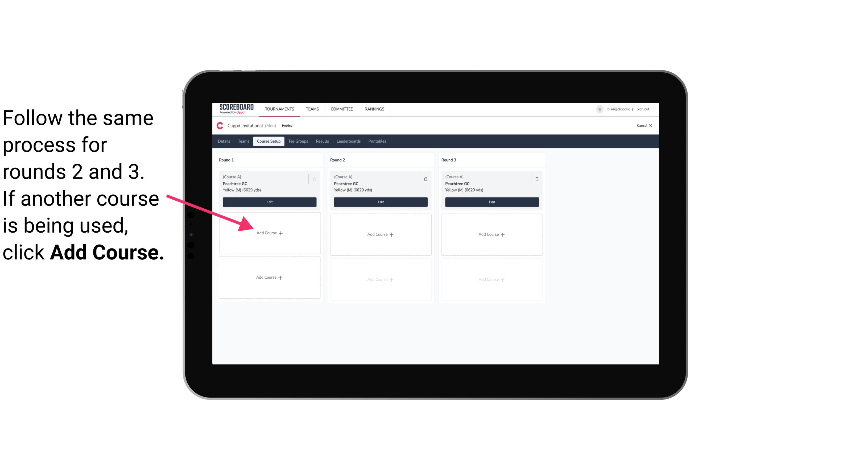Click the Course Setup tab

[268, 141]
